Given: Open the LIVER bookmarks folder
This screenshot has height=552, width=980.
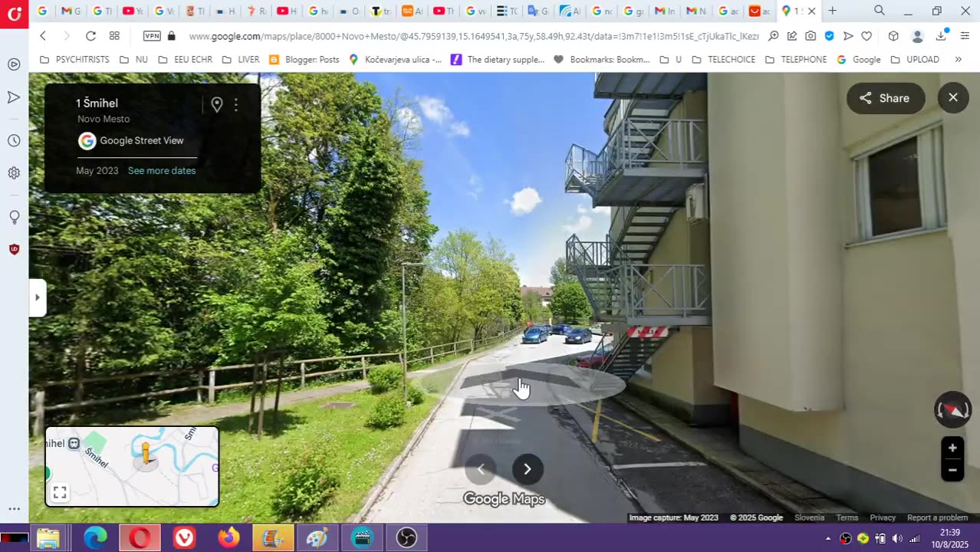Looking at the screenshot, I should [240, 59].
